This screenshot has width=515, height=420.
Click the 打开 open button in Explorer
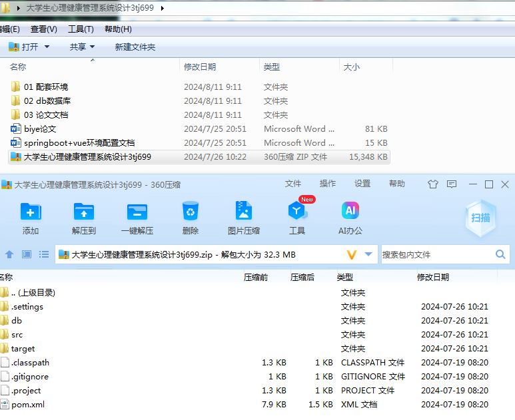[x=23, y=47]
